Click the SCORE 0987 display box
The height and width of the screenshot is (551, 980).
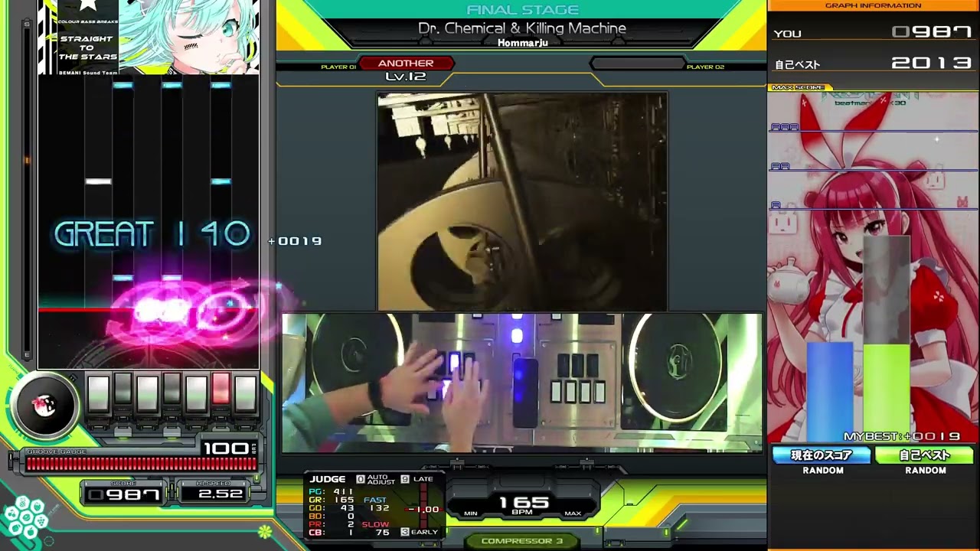coord(123,494)
